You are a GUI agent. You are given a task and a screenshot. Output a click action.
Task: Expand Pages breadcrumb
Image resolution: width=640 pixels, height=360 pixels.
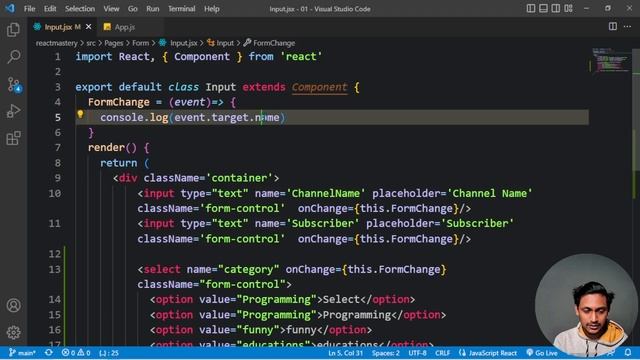[x=113, y=43]
